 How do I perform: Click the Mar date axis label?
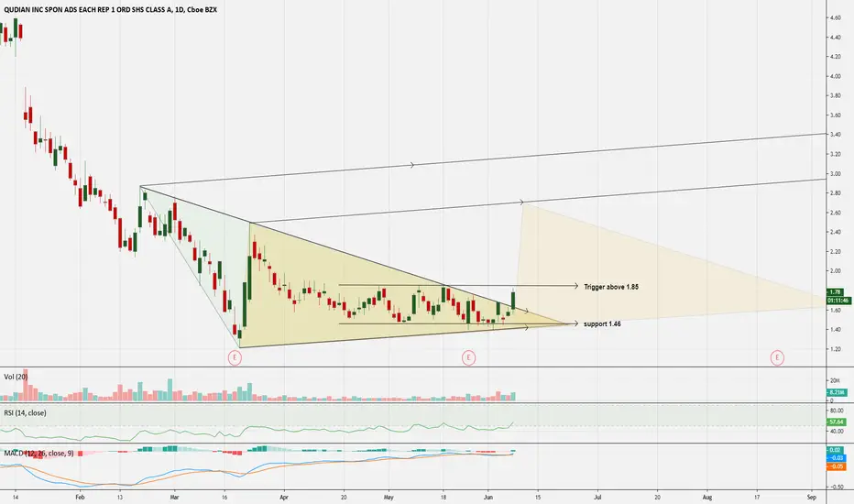pos(174,497)
